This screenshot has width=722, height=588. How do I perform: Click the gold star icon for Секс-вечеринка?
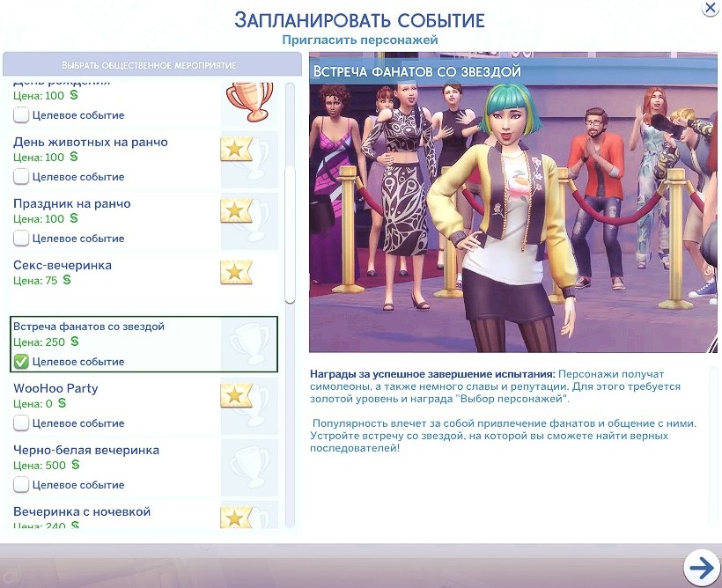[x=236, y=272]
